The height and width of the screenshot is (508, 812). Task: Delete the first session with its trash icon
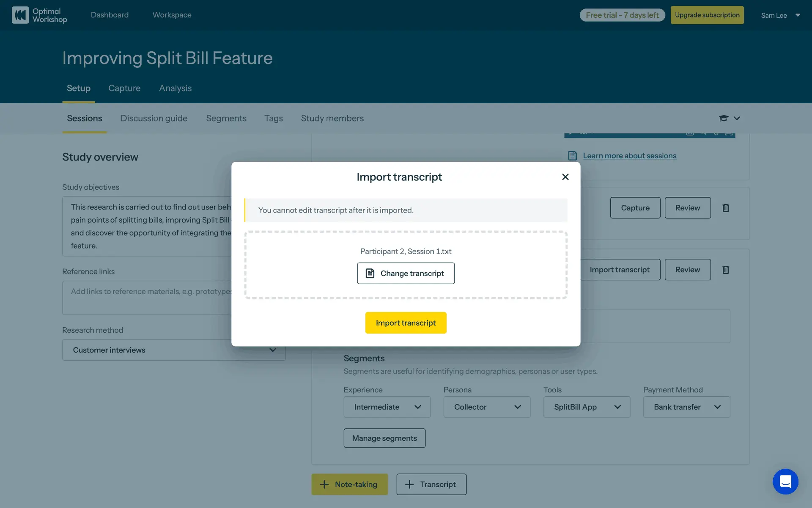[726, 208]
